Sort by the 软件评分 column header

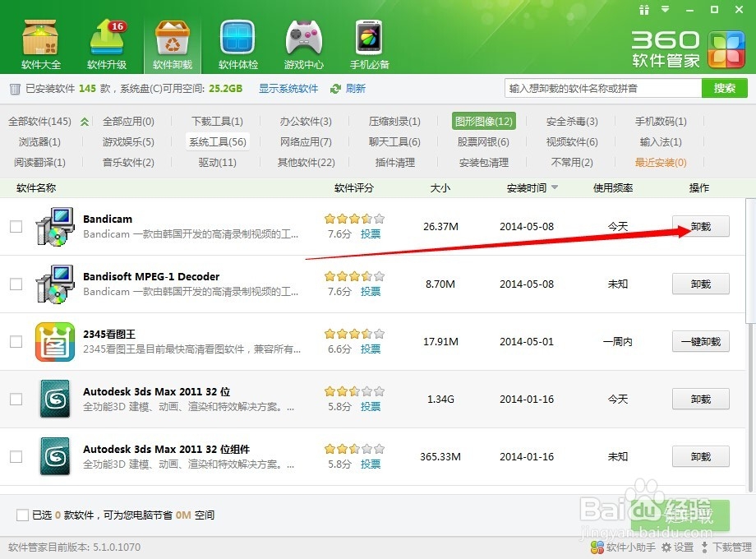click(x=354, y=187)
